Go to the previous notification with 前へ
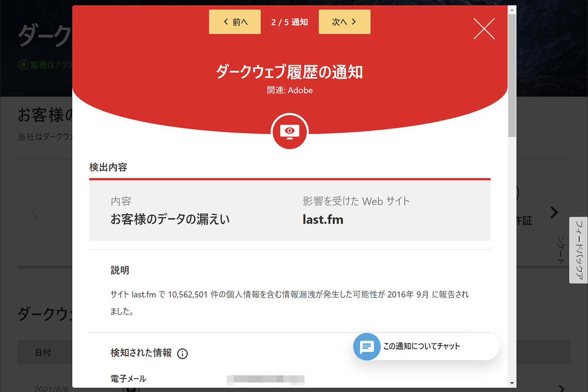Screen dimensions: 588x392 (x=235, y=22)
